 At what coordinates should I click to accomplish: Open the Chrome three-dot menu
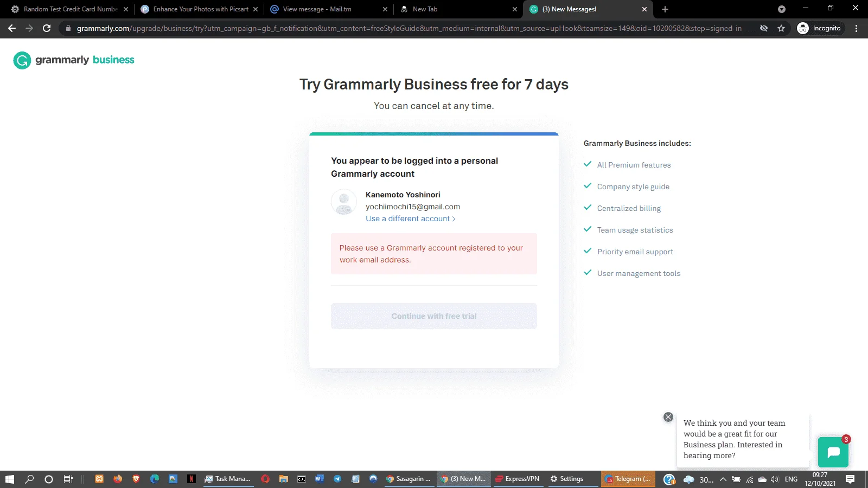pos(857,28)
